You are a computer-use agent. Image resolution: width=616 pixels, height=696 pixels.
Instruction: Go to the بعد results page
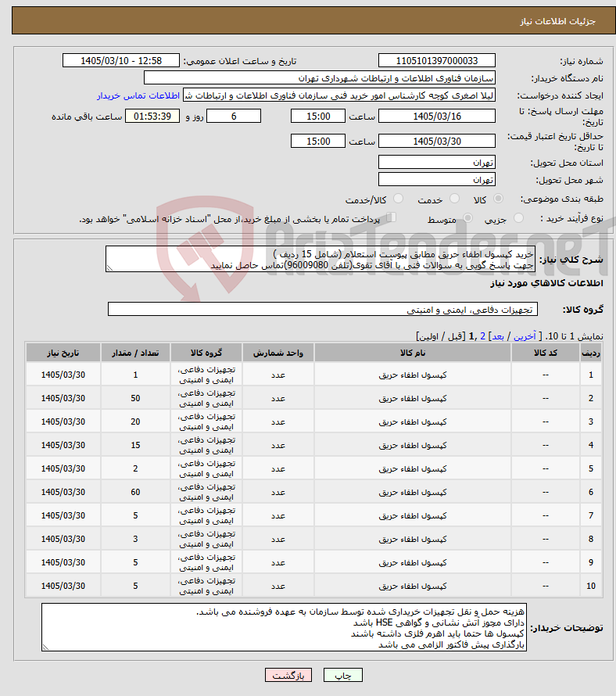click(x=498, y=336)
